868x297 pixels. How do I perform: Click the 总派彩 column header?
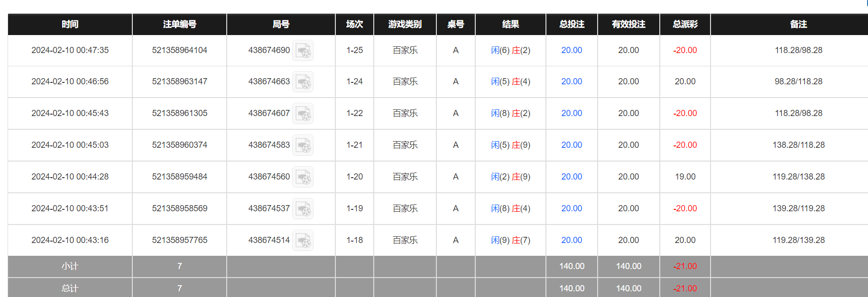pos(685,24)
